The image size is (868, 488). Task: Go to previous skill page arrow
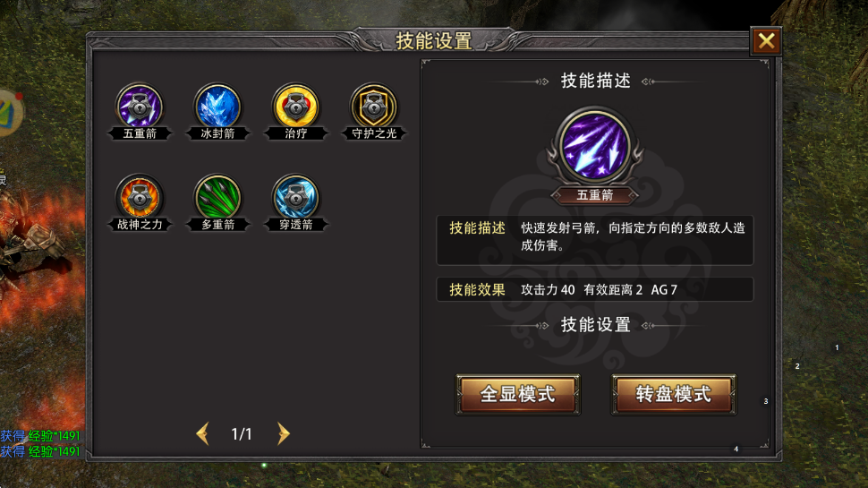click(202, 433)
